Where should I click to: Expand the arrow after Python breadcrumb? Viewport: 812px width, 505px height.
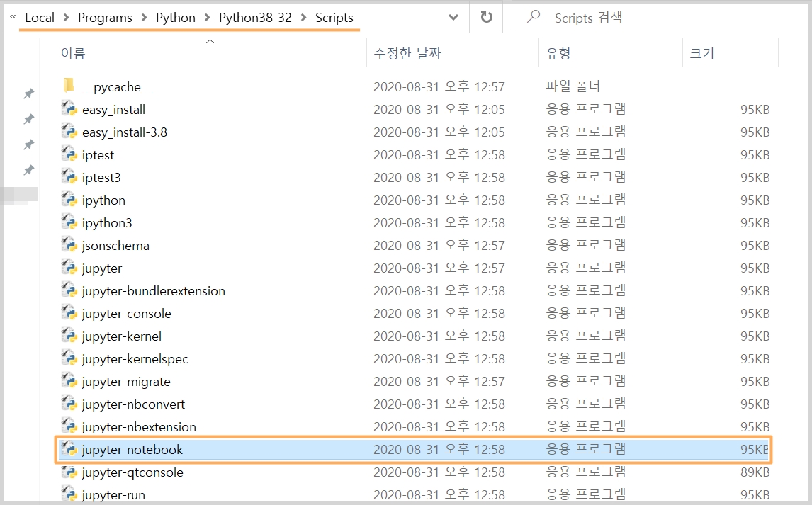tap(207, 18)
